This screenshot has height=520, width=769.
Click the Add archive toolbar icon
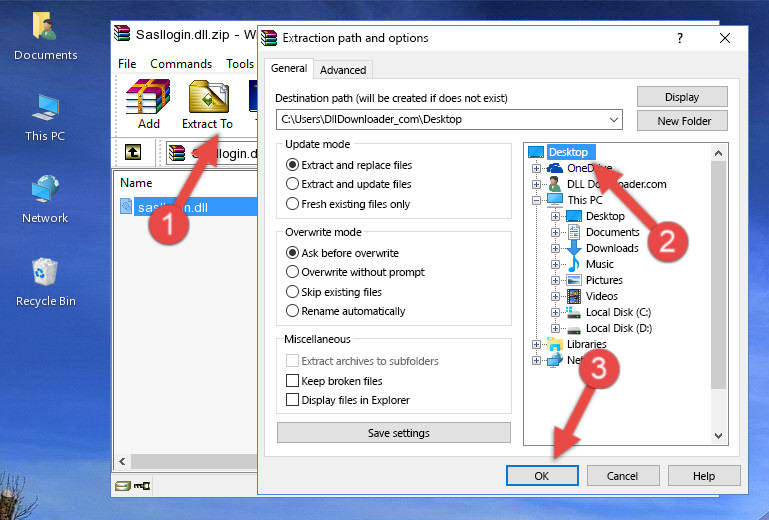point(148,104)
